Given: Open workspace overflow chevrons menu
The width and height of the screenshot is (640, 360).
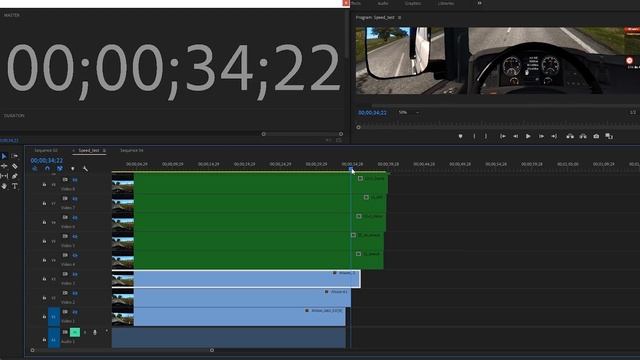Looking at the screenshot, I should click(x=480, y=3).
